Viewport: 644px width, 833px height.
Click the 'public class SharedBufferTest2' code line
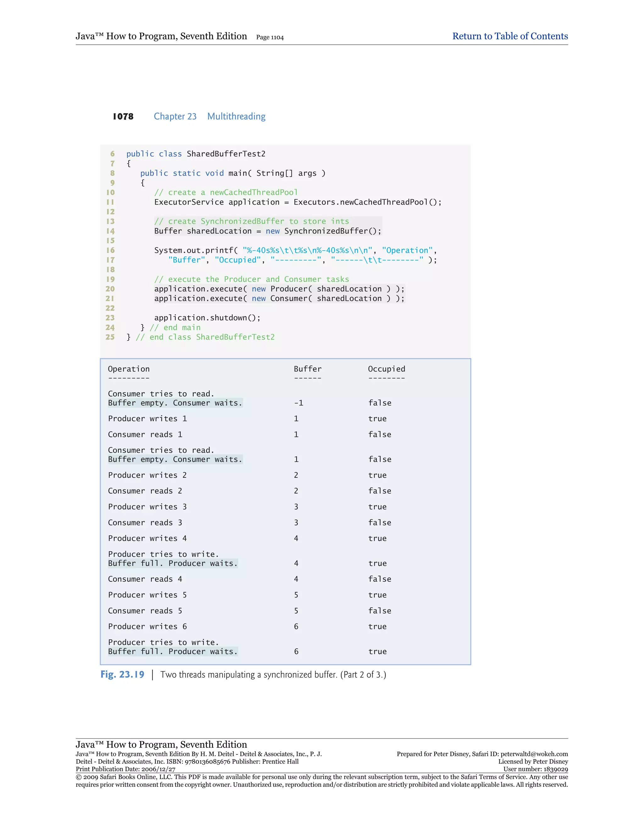click(x=196, y=154)
